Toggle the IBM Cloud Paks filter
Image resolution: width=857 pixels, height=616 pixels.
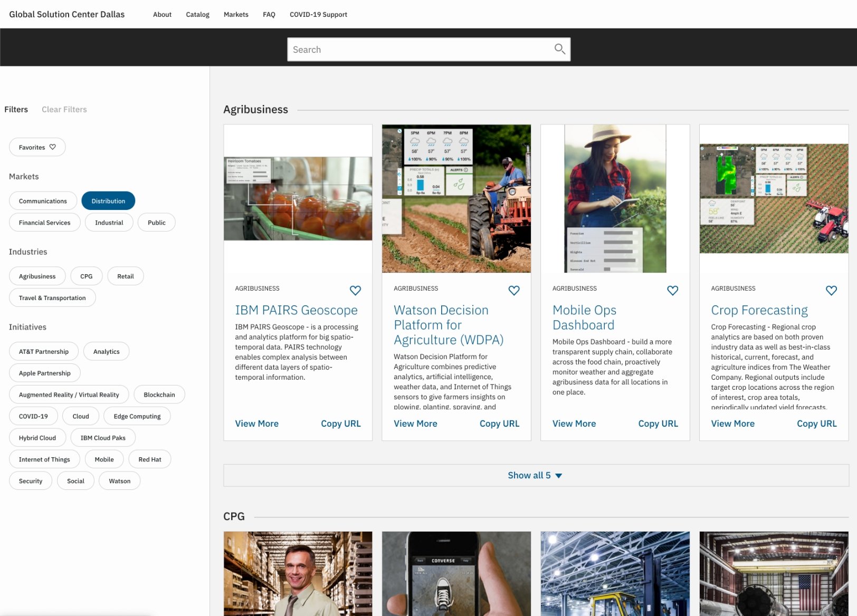[103, 438]
